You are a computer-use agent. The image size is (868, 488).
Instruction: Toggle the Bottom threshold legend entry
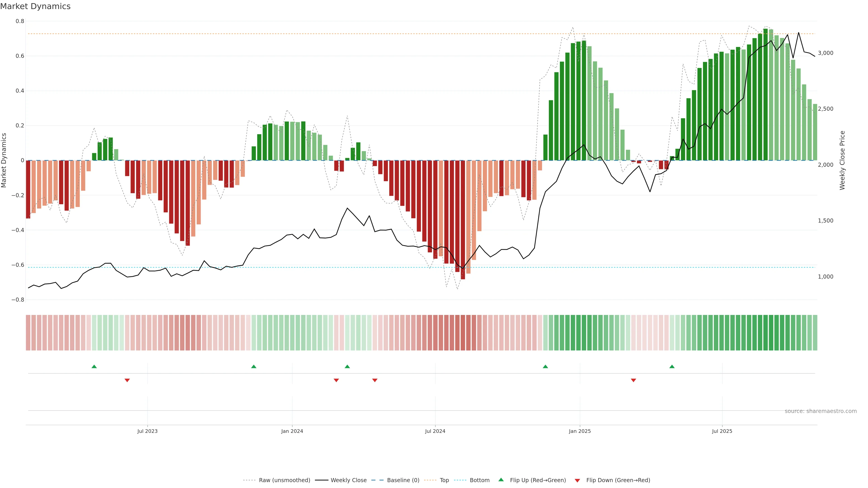pos(479,480)
